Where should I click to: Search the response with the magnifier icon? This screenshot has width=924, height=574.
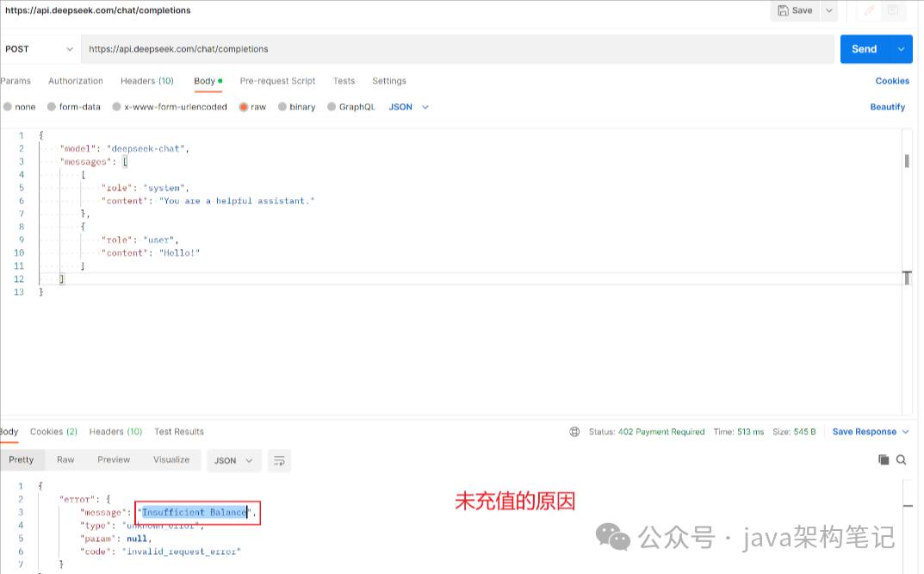pos(901,459)
